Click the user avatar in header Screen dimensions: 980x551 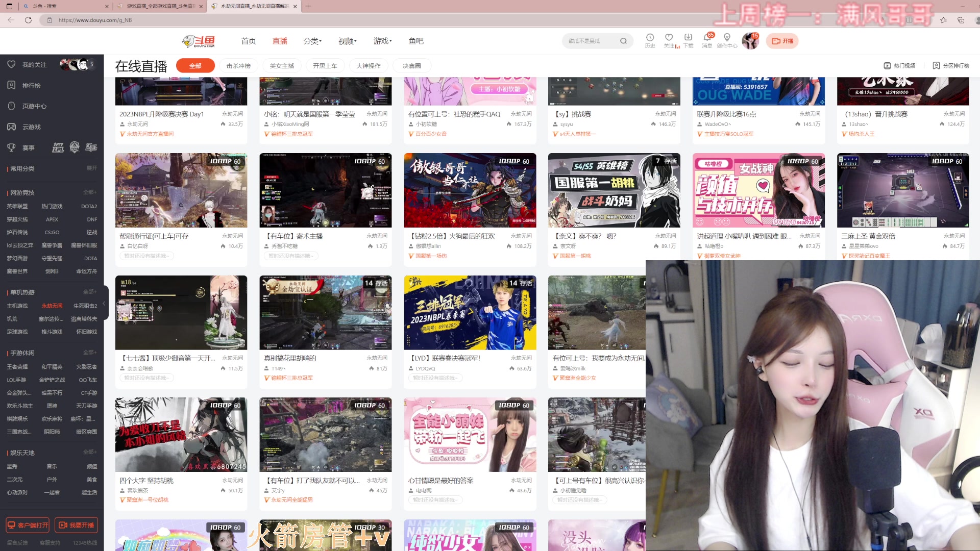[750, 41]
